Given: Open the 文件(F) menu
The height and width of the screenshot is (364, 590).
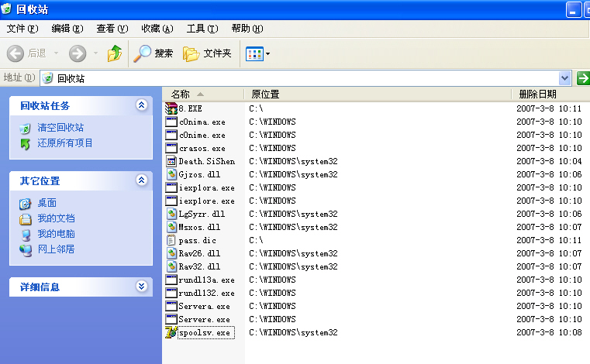Looking at the screenshot, I should point(22,29).
